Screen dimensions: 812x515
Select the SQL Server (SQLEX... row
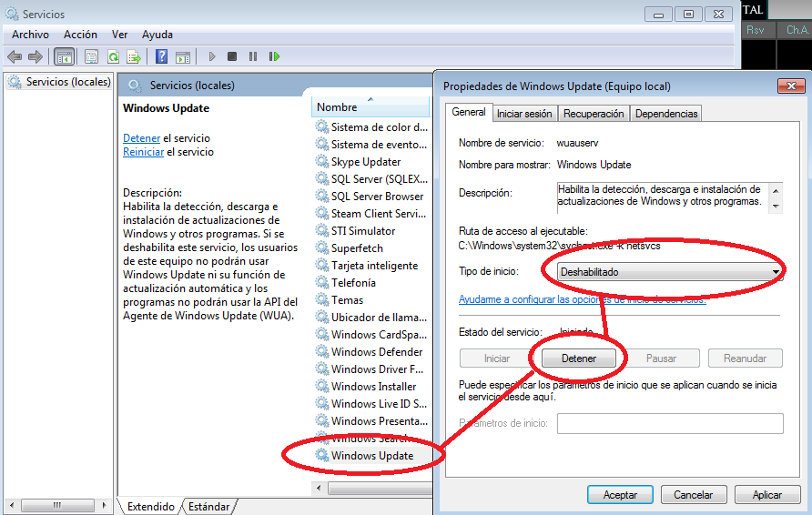tap(371, 179)
